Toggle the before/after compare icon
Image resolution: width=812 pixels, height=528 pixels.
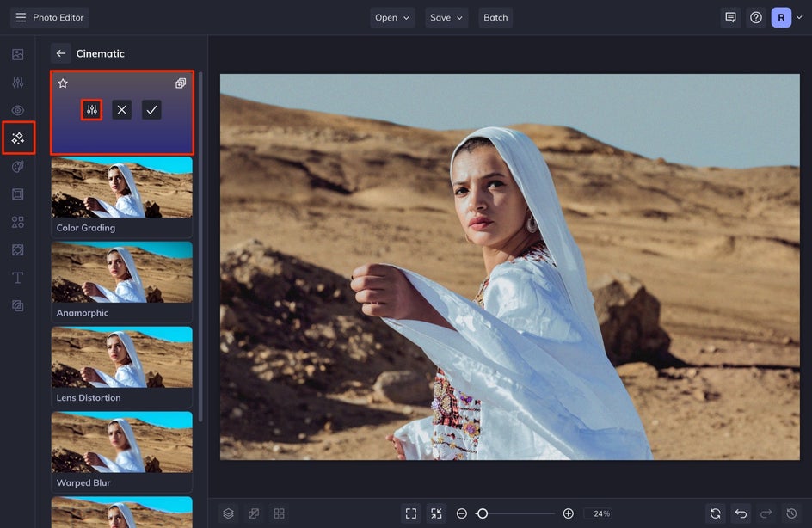coord(254,513)
